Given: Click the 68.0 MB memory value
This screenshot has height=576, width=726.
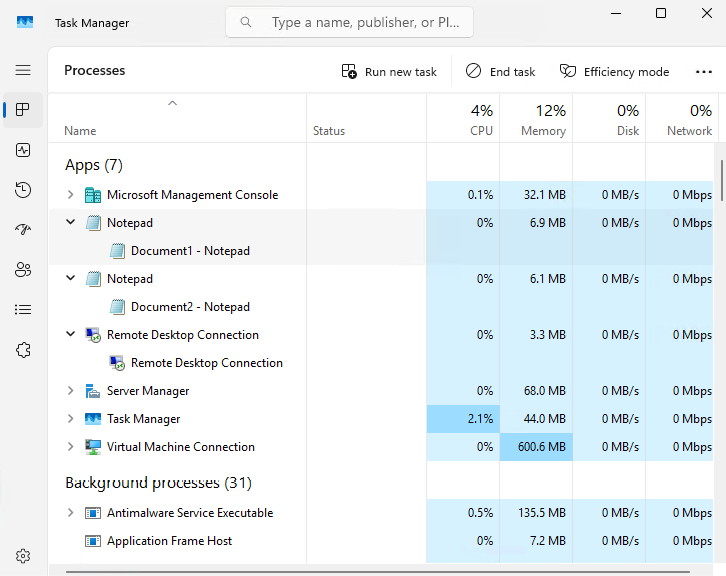Looking at the screenshot, I should pos(544,391).
